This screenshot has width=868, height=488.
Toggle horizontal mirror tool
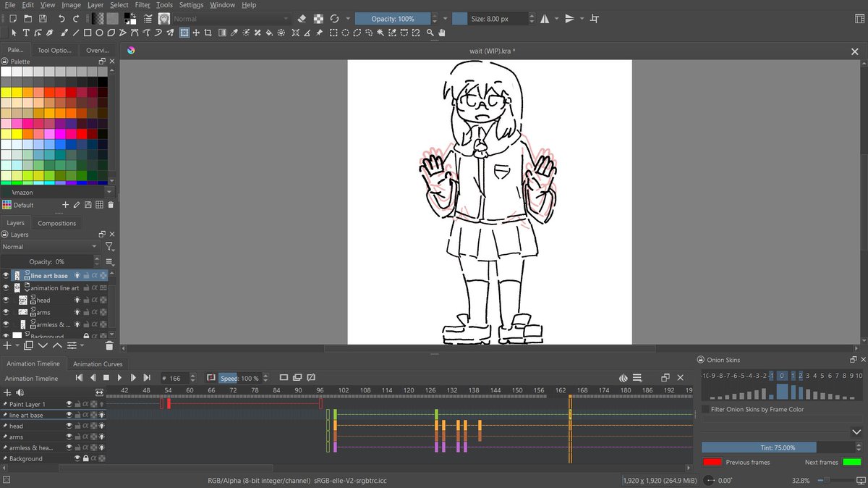[x=544, y=18]
